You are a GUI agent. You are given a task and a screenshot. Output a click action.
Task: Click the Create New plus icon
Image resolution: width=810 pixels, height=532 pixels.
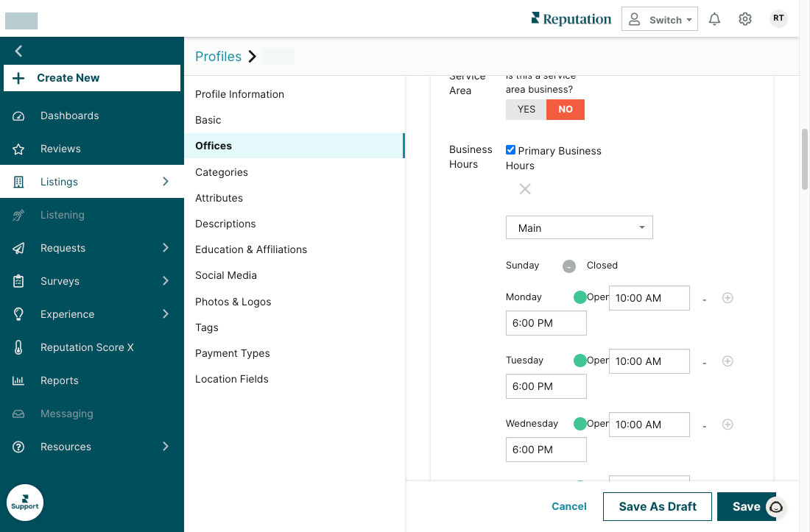pos(18,78)
